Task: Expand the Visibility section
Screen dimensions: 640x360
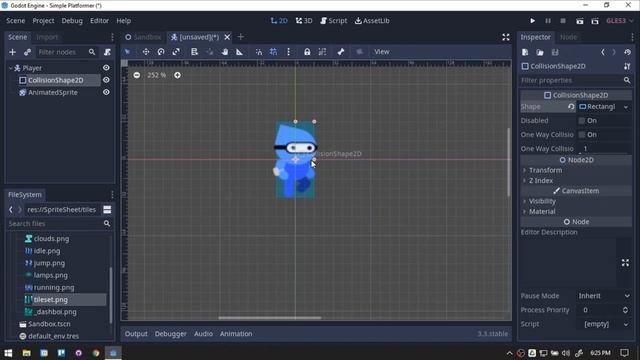Action: (542, 201)
